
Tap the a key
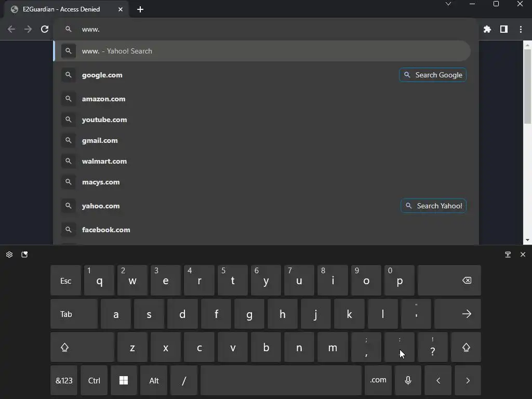pyautogui.click(x=116, y=314)
